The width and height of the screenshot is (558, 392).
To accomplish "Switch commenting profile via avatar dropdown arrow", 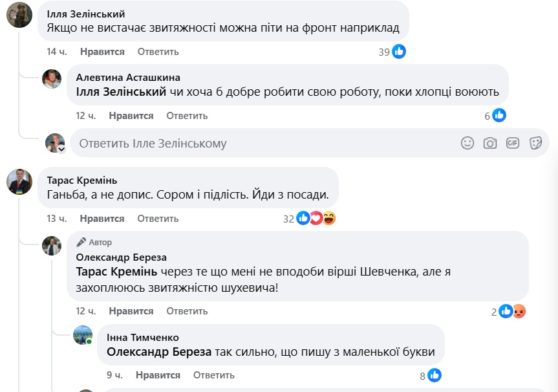I will click(x=62, y=149).
